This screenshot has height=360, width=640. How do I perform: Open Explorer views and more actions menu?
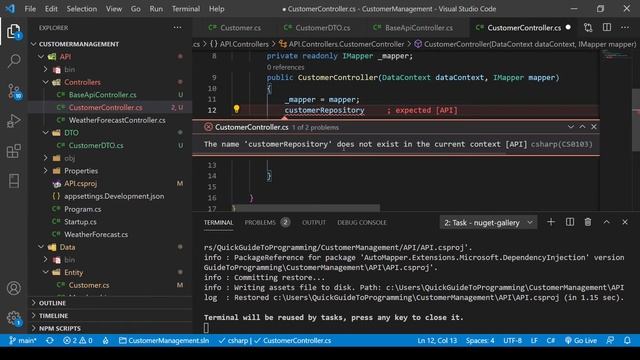(x=177, y=28)
